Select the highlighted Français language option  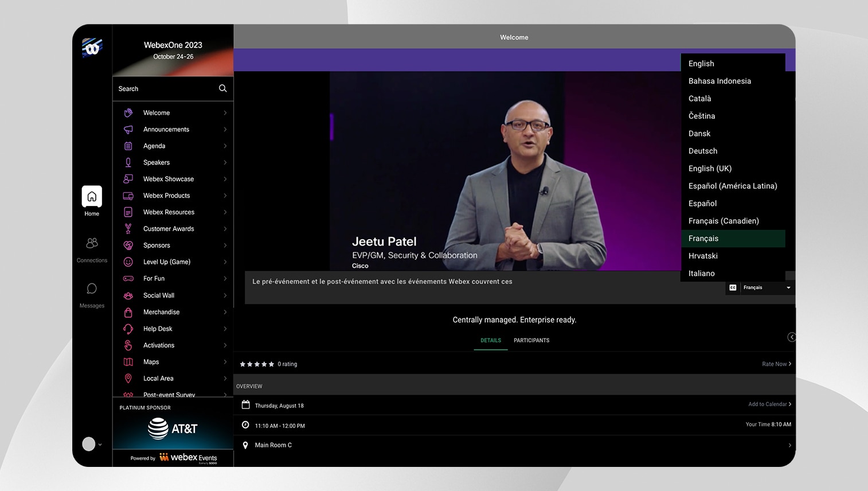tap(733, 239)
